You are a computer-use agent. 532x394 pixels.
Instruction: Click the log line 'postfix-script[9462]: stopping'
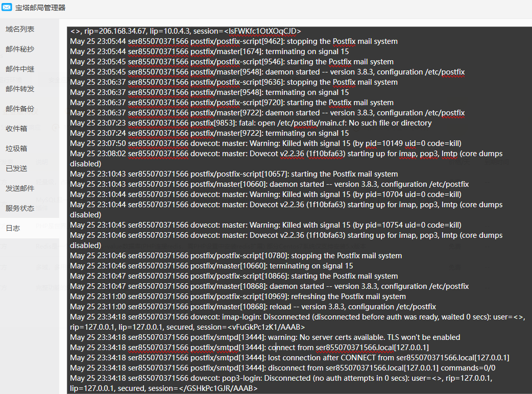[234, 41]
